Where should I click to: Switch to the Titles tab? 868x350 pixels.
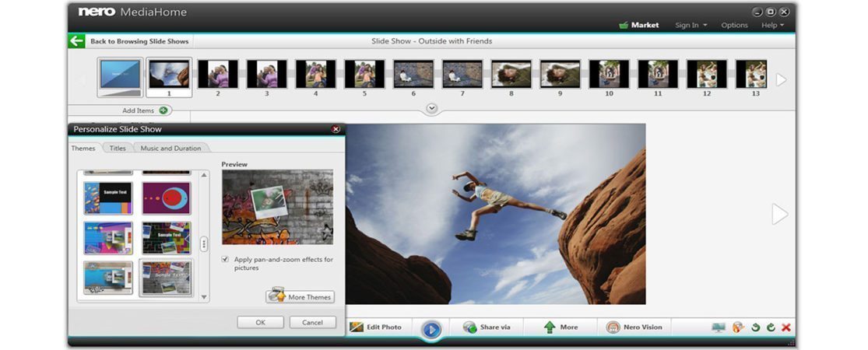pos(118,148)
